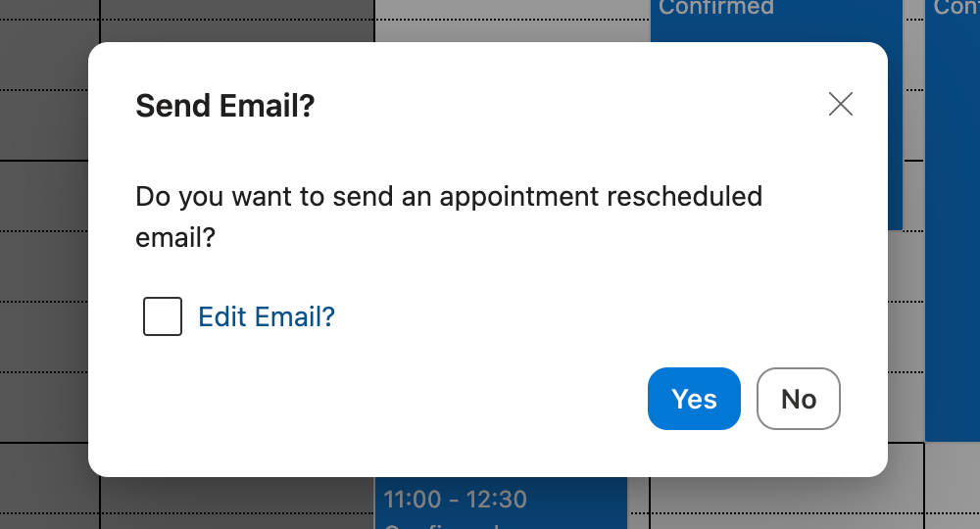Enable the Edit Email checkbox
980x529 pixels.
(x=163, y=317)
